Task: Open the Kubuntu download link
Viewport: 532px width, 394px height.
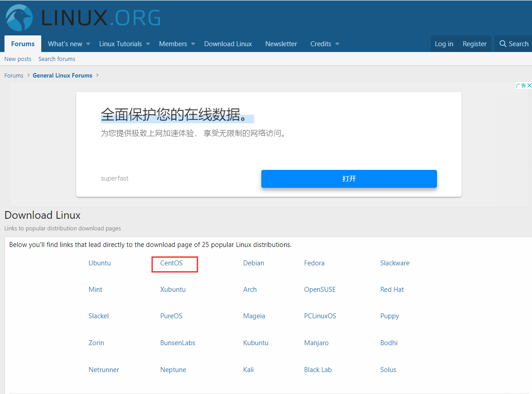Action: point(255,343)
